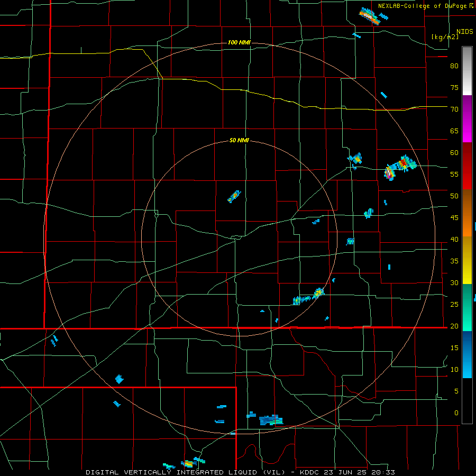Click the yellow-core cell on the southeast 50 NMI ring
This screenshot has width=476, height=476.
tap(318, 293)
